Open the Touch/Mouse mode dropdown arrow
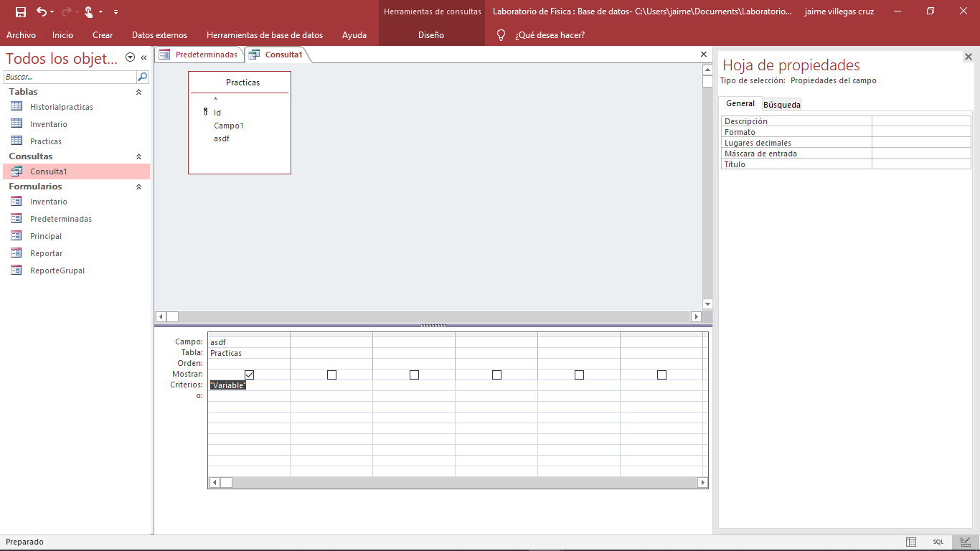This screenshot has height=551, width=980. coord(100,12)
